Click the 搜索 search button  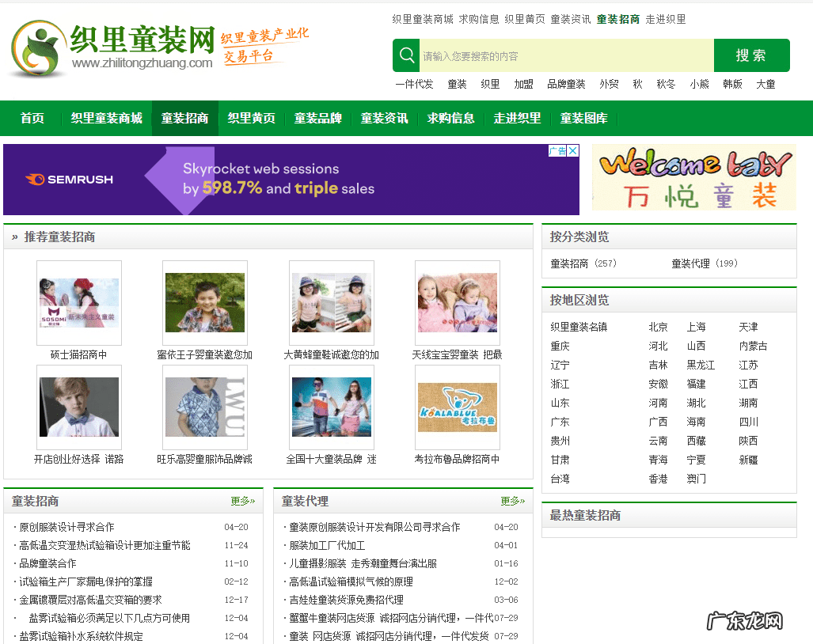[x=750, y=55]
